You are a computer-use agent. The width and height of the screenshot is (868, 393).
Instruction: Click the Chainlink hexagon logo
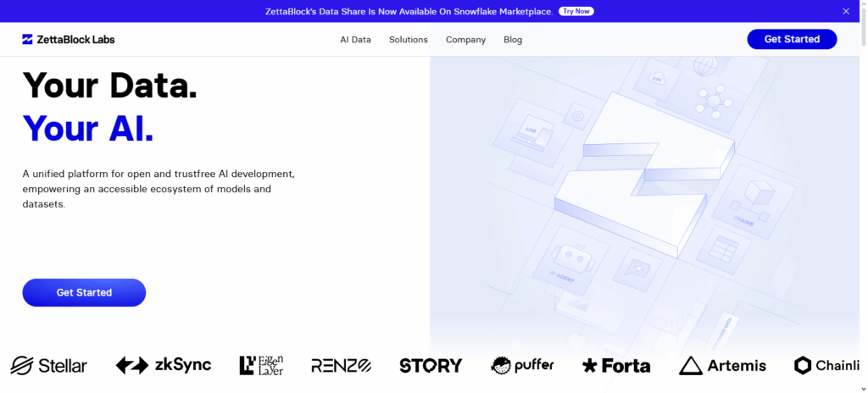(803, 365)
